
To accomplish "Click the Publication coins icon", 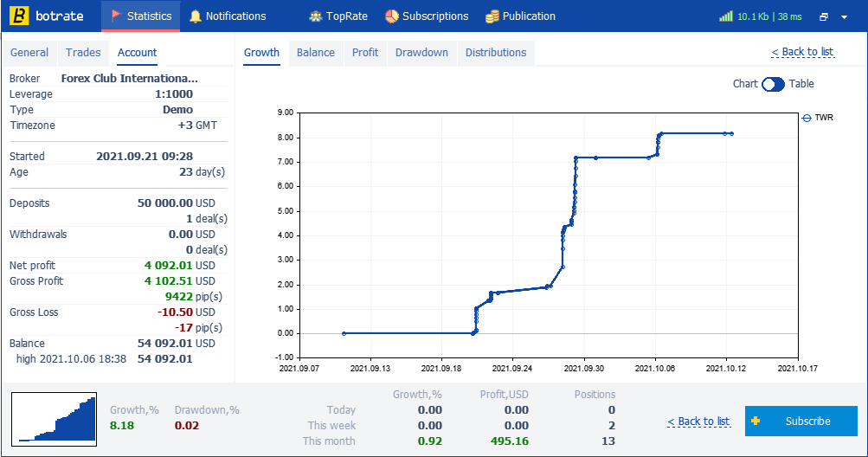I will point(492,16).
